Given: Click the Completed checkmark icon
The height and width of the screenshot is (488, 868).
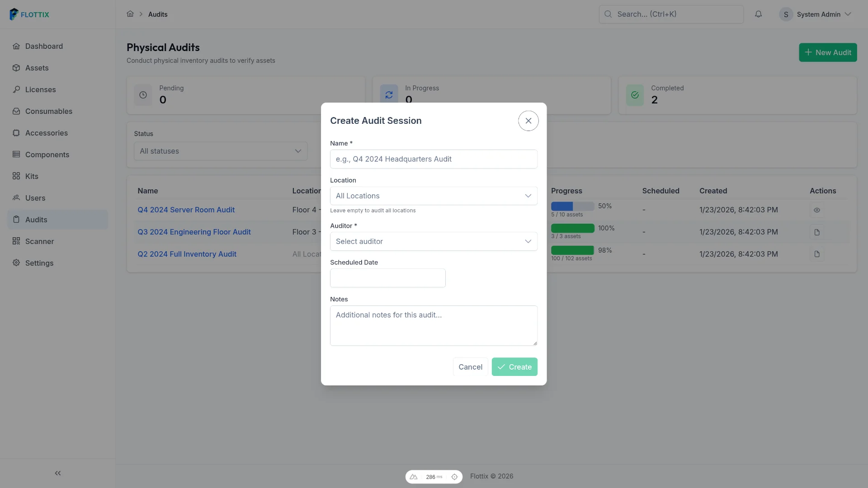Looking at the screenshot, I should 635,95.
